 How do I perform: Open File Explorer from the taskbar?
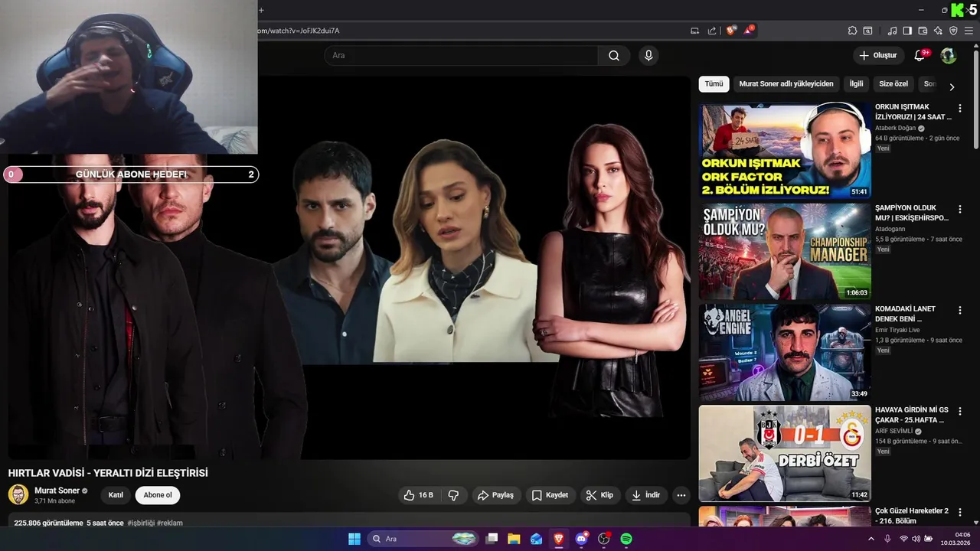coord(514,539)
